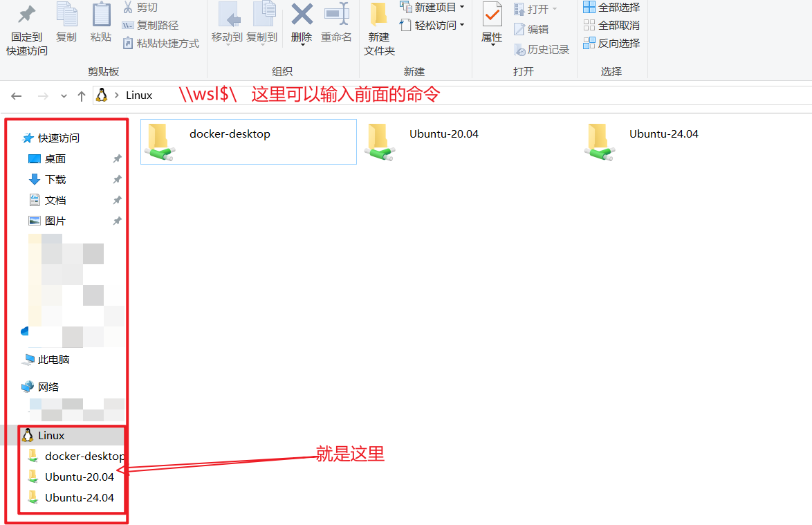Unpin Documents (文档) pin icon

point(118,200)
